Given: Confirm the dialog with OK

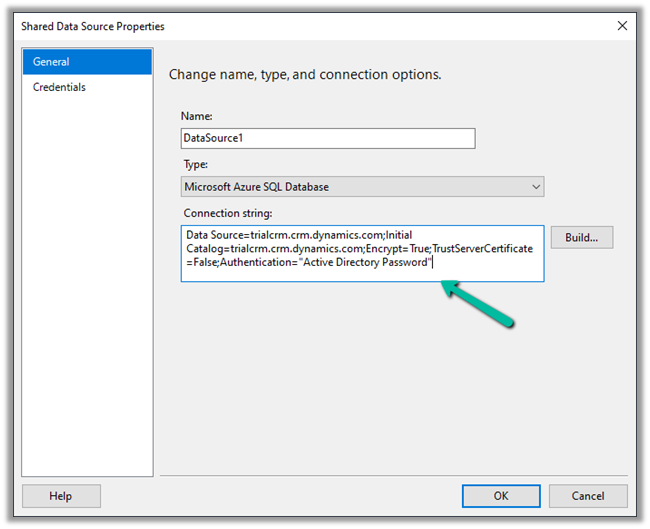Looking at the screenshot, I should [x=501, y=496].
